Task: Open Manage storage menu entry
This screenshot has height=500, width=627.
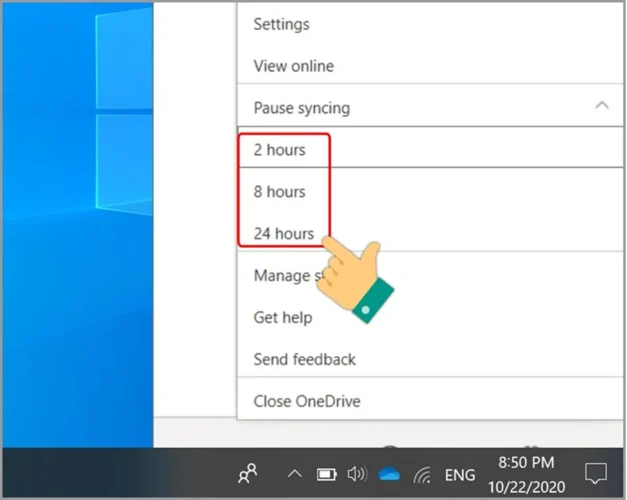Action: point(430,276)
